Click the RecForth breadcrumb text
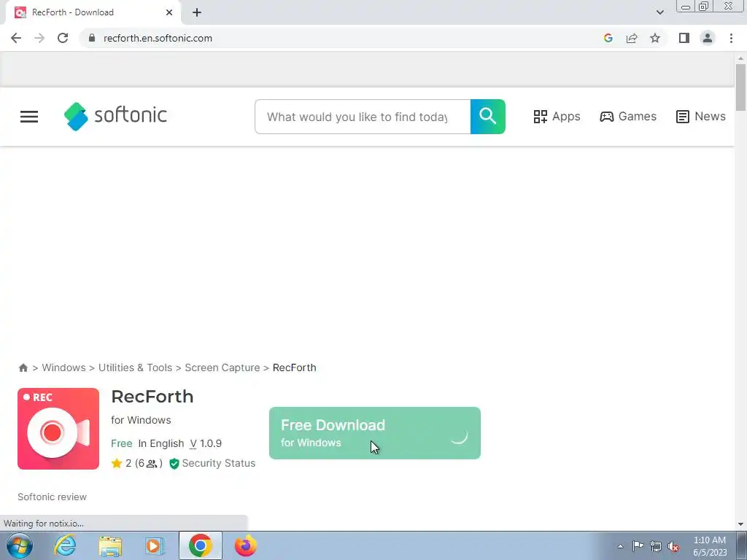747x560 pixels. click(x=295, y=367)
